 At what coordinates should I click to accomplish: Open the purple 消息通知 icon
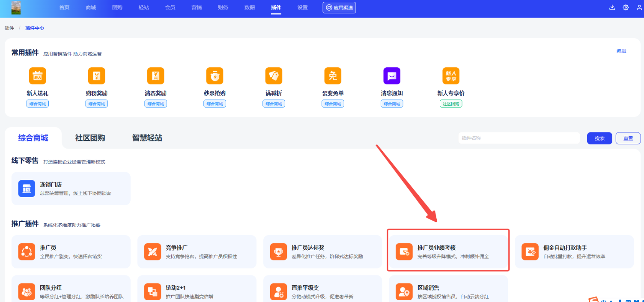[x=392, y=76]
